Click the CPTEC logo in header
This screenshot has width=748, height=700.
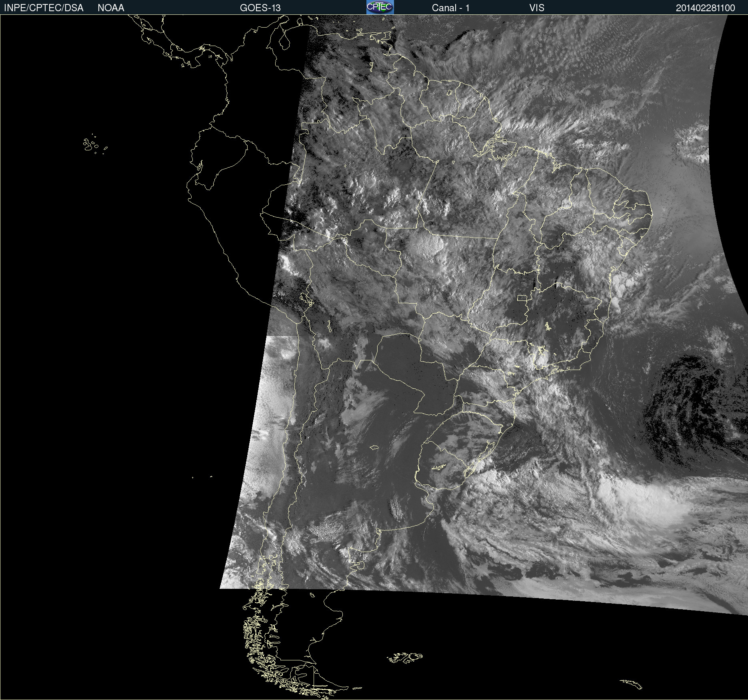(380, 7)
